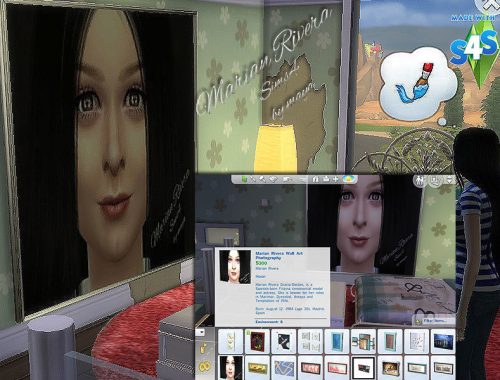The height and width of the screenshot is (380, 500).
Task: Click the portrait preview inside the tooltip
Action: (x=235, y=267)
